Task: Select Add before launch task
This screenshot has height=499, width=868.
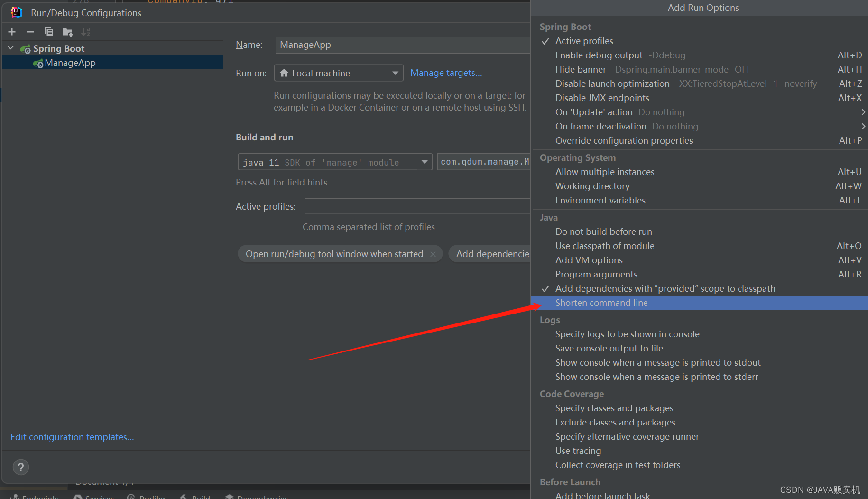Action: coord(699,494)
